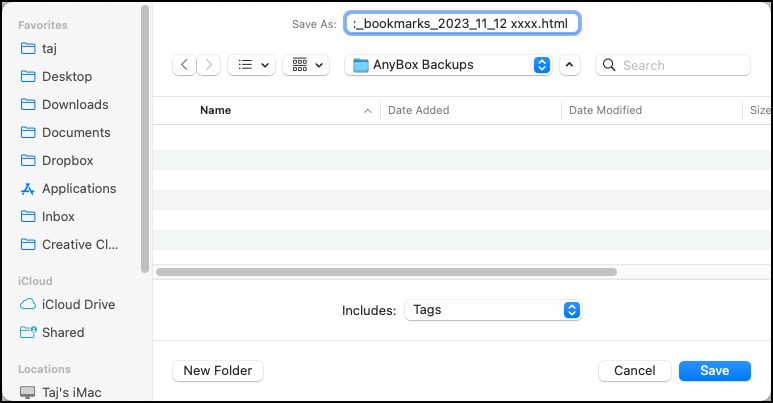Viewport: 773px width, 403px height.
Task: Open the list view options menu
Action: pyautogui.click(x=251, y=65)
